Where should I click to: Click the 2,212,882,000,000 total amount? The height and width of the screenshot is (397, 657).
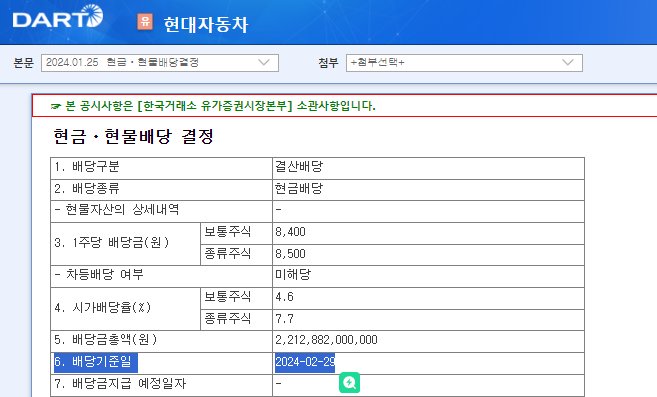pyautogui.click(x=326, y=340)
